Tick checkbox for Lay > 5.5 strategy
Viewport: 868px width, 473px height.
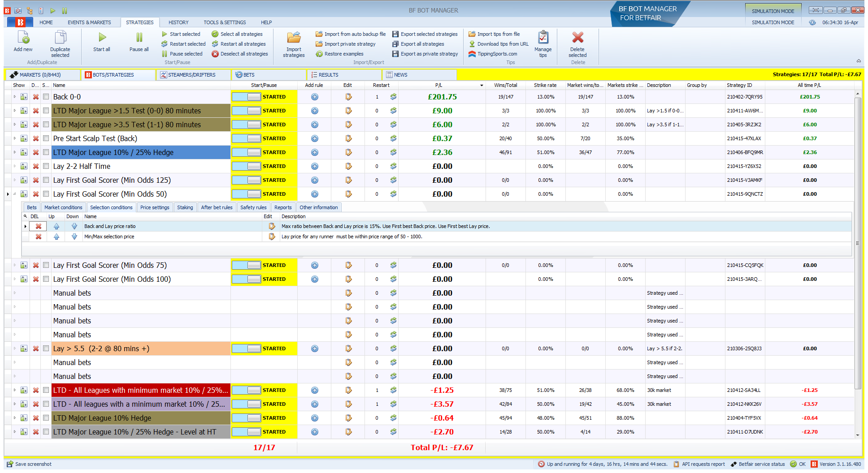[x=46, y=348]
